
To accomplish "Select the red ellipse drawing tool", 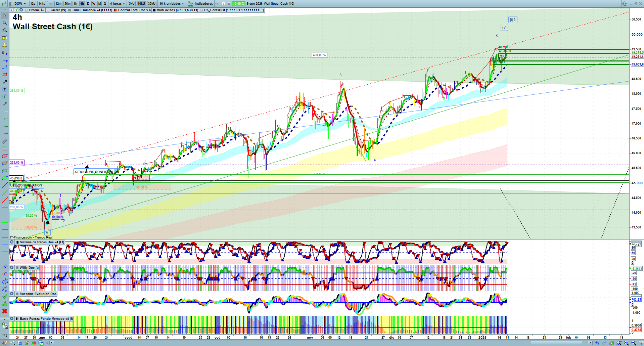I will pyautogui.click(x=5, y=156).
